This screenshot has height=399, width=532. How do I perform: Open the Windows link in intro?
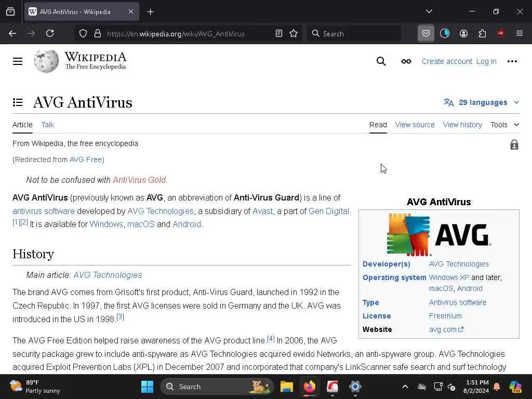click(106, 224)
